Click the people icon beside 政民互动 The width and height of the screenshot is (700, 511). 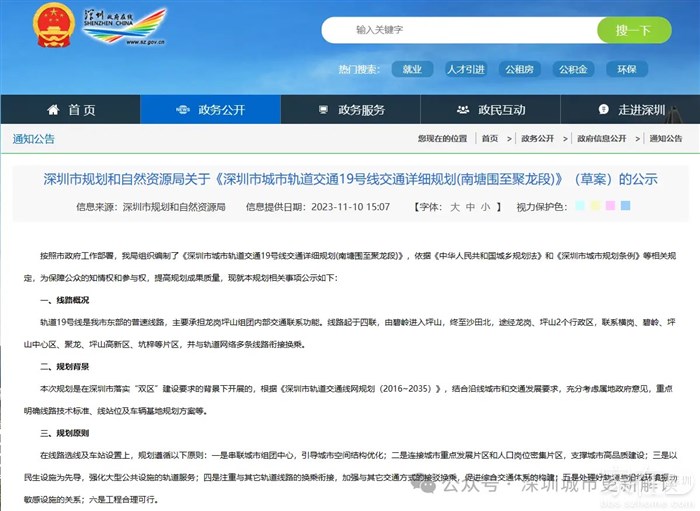pyautogui.click(x=462, y=110)
